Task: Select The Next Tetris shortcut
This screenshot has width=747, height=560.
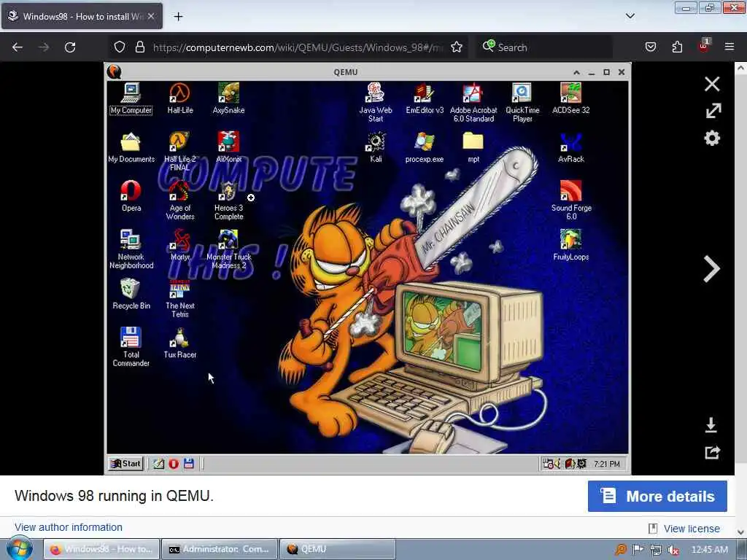Action: click(179, 298)
